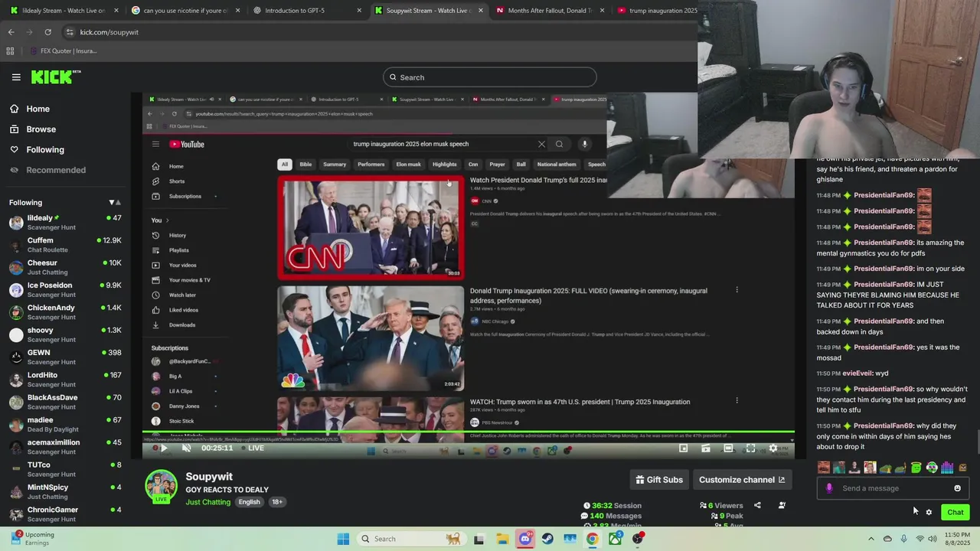Image resolution: width=980 pixels, height=551 pixels.
Task: Open chat settings gear
Action: pyautogui.click(x=929, y=513)
